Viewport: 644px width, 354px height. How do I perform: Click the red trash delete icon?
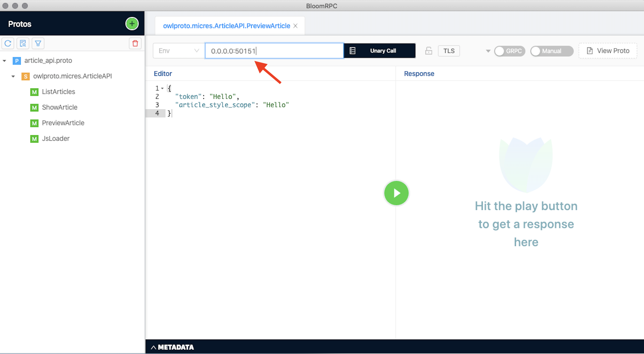(135, 43)
